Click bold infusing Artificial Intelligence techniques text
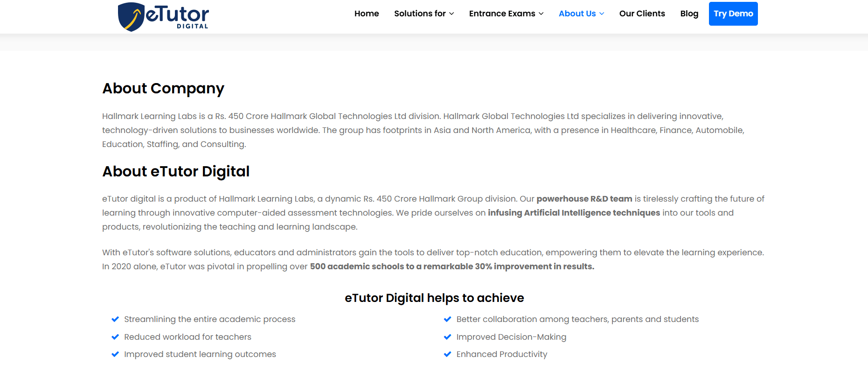Image resolution: width=868 pixels, height=371 pixels. (x=574, y=213)
